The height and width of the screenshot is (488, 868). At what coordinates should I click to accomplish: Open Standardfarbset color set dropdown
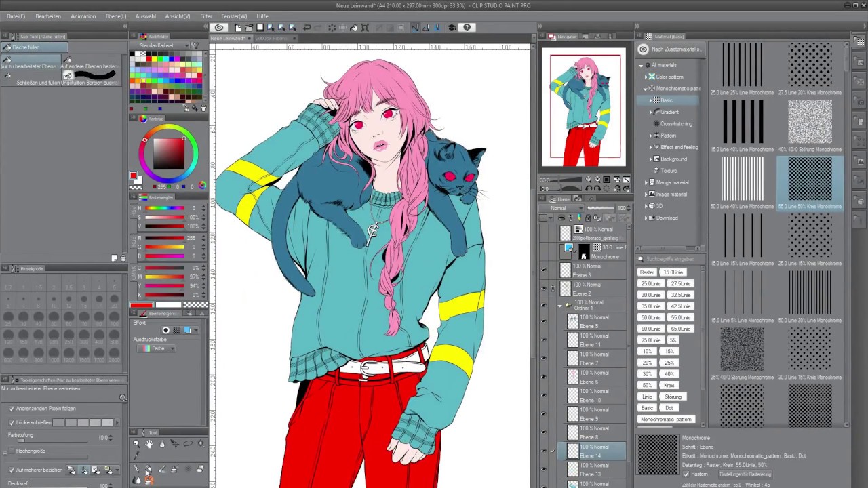click(x=164, y=45)
